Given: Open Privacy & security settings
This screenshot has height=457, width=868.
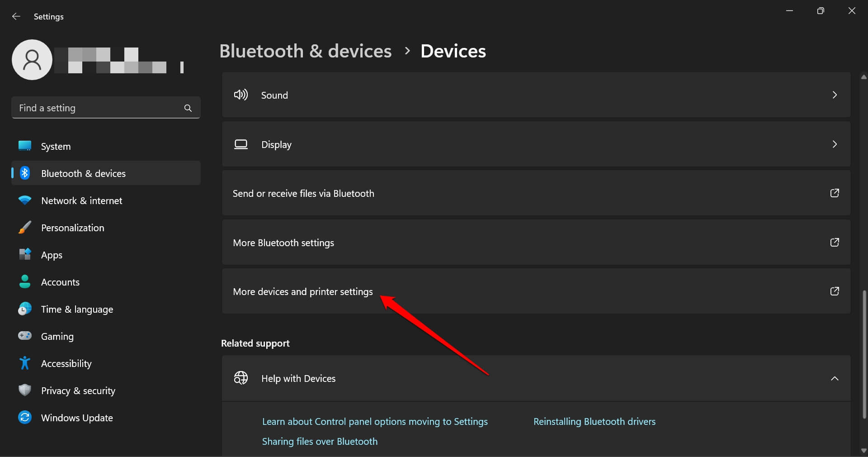Looking at the screenshot, I should click(106, 390).
